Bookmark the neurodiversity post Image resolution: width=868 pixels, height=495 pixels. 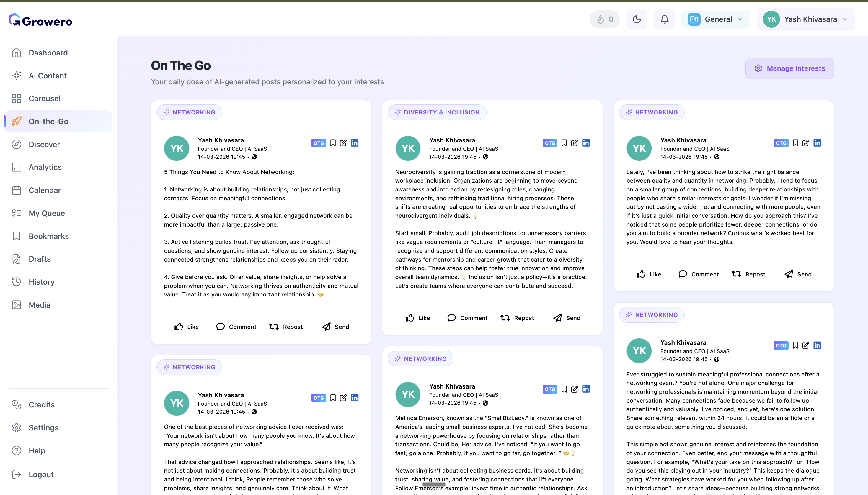click(564, 143)
